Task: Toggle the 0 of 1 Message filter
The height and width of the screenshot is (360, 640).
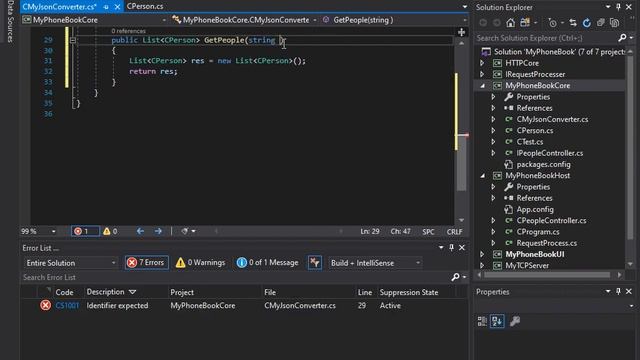Action: pos(267,262)
